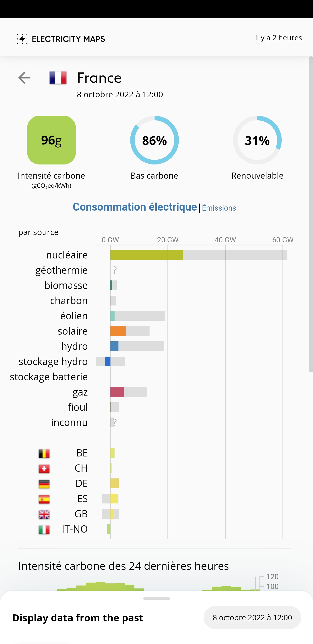This screenshot has height=644, width=313.
Task: Tap the orange solaire bar
Action: pyautogui.click(x=118, y=331)
